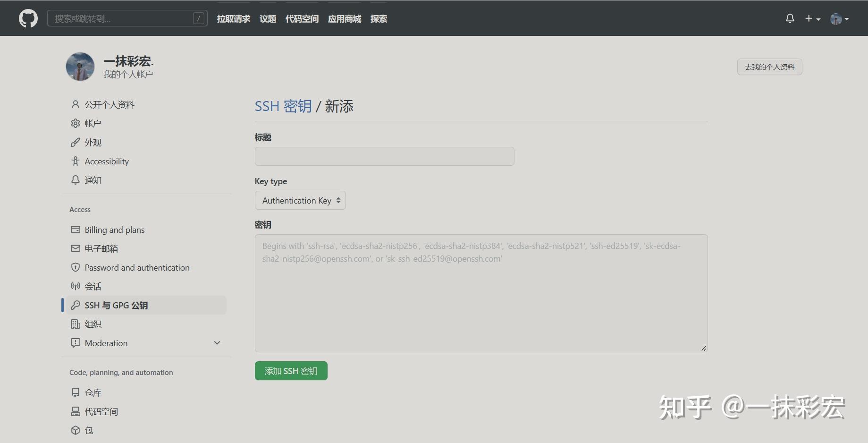Image resolution: width=868 pixels, height=443 pixels.
Task: Switch to 代码空间 in the top navigation
Action: (x=302, y=19)
